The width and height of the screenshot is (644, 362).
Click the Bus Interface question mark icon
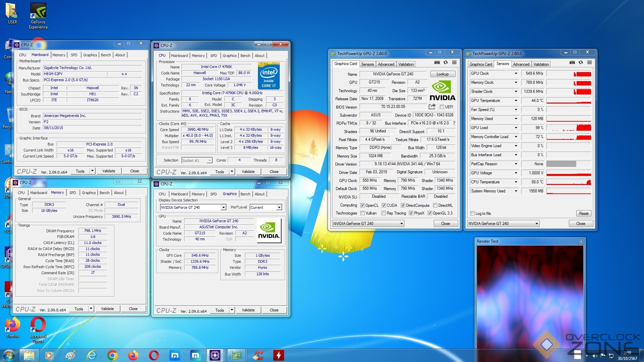click(x=454, y=123)
